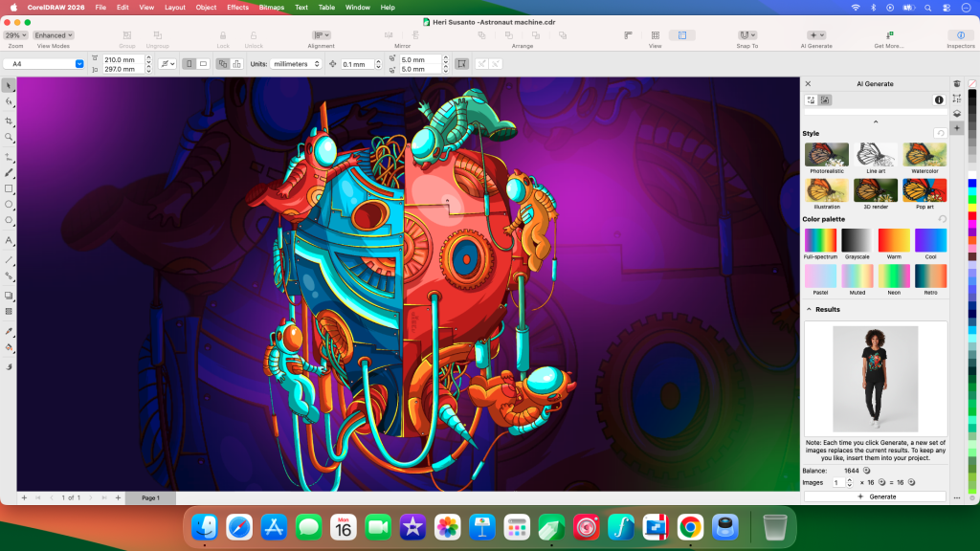Viewport: 980px width, 551px height.
Task: Select the Watercolor style thumbnail
Action: coord(924,155)
